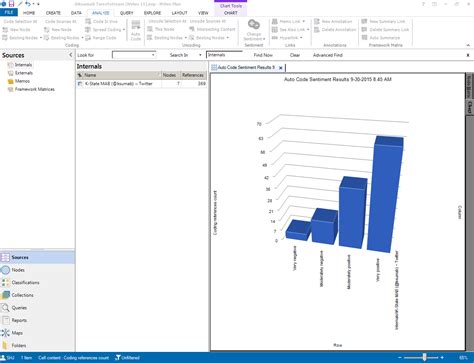Select the K-State MAB Twitter source row
The height and width of the screenshot is (363, 474).
[x=141, y=84]
